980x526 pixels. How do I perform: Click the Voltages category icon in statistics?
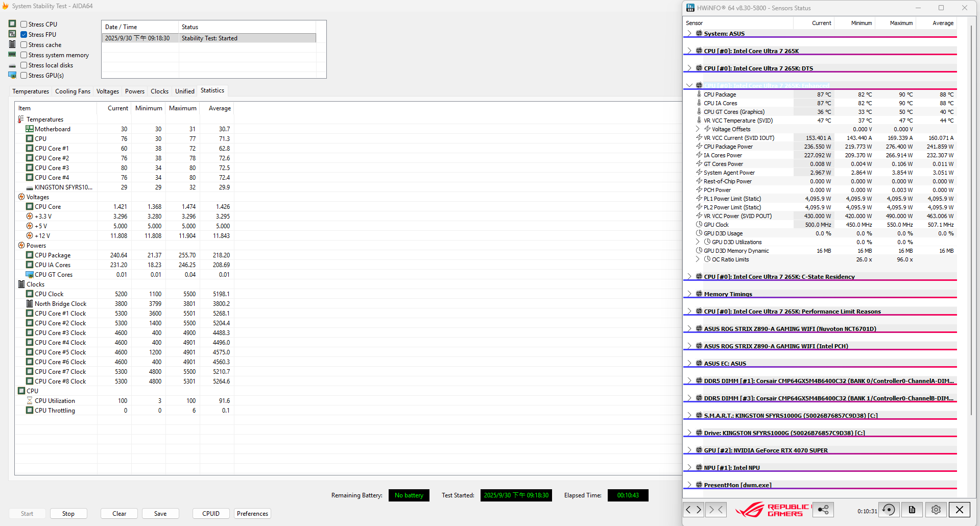point(21,197)
